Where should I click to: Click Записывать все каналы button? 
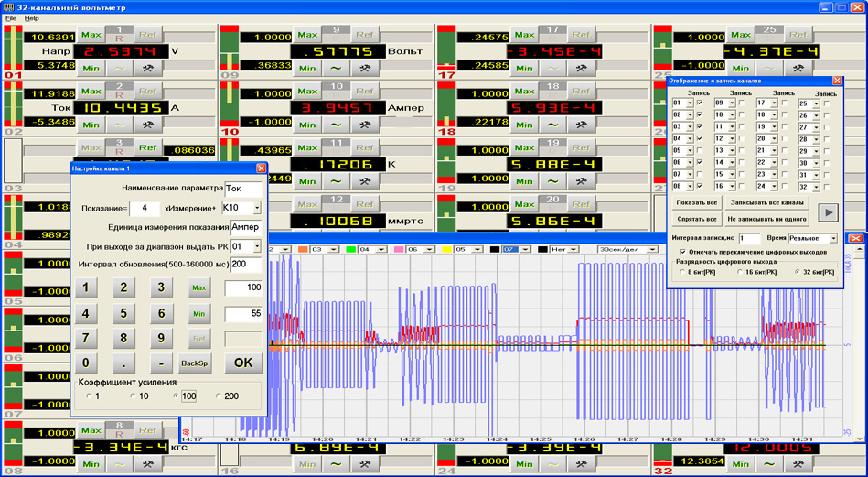767,202
